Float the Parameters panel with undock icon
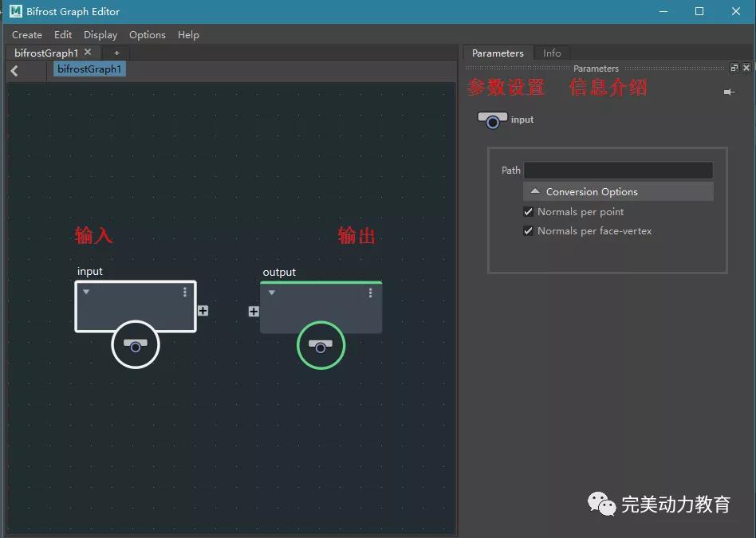The width and height of the screenshot is (756, 538). pos(734,69)
